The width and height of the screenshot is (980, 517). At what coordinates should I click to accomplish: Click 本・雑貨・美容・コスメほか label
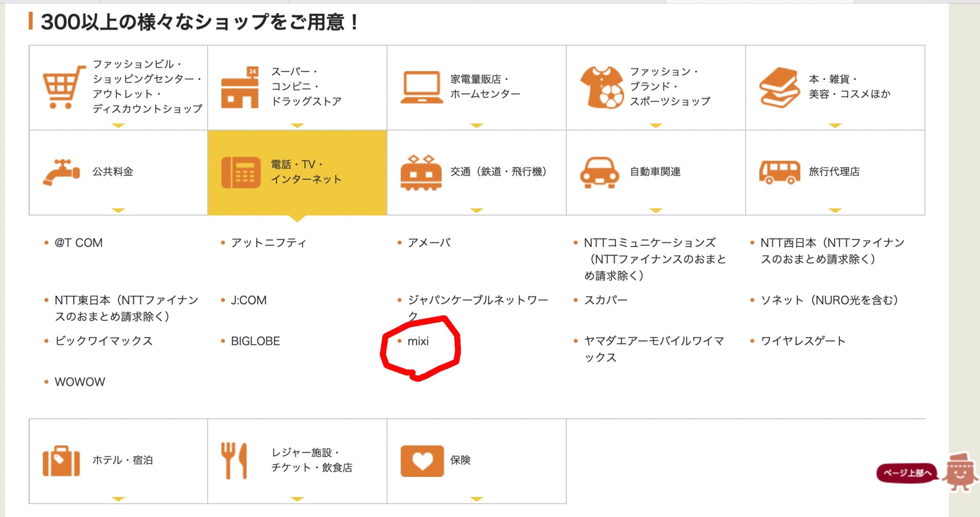tap(850, 87)
